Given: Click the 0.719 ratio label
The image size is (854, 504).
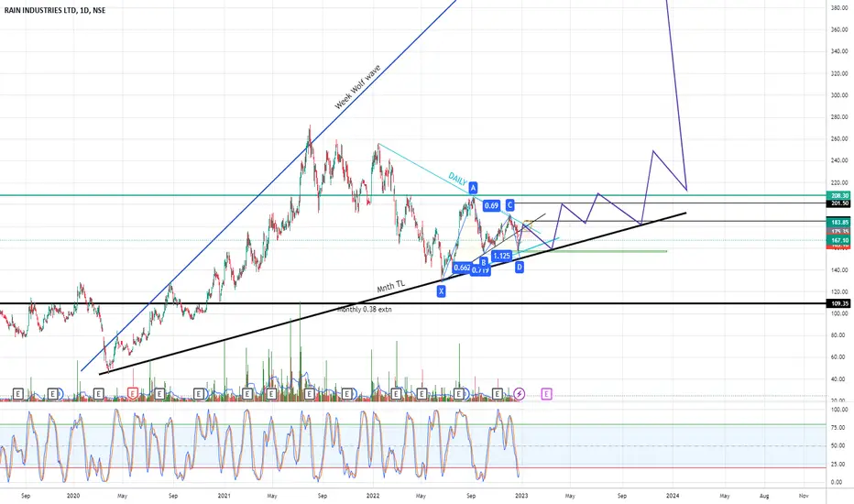Looking at the screenshot, I should [480, 271].
